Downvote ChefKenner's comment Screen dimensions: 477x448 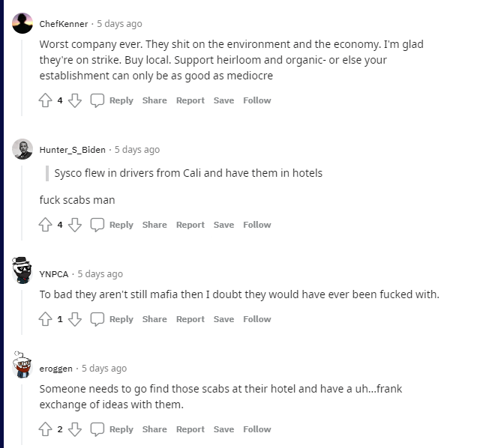(x=75, y=100)
